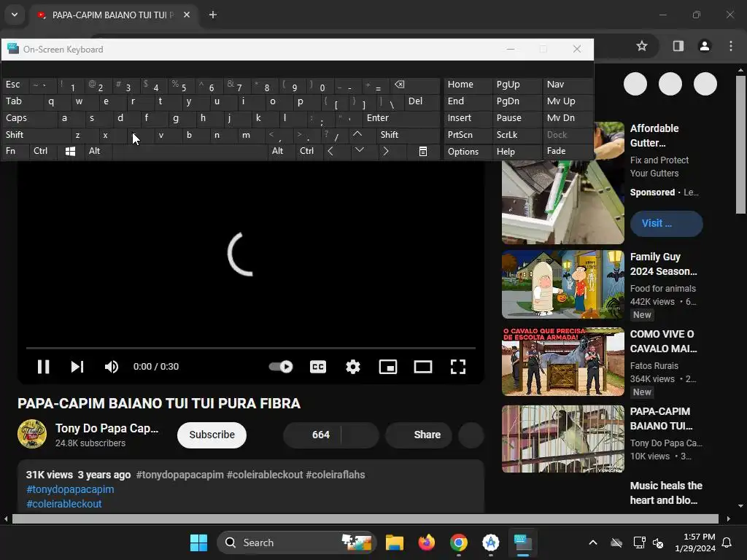Toggle left Shift key on On-Screen Keyboard

pyautogui.click(x=36, y=135)
